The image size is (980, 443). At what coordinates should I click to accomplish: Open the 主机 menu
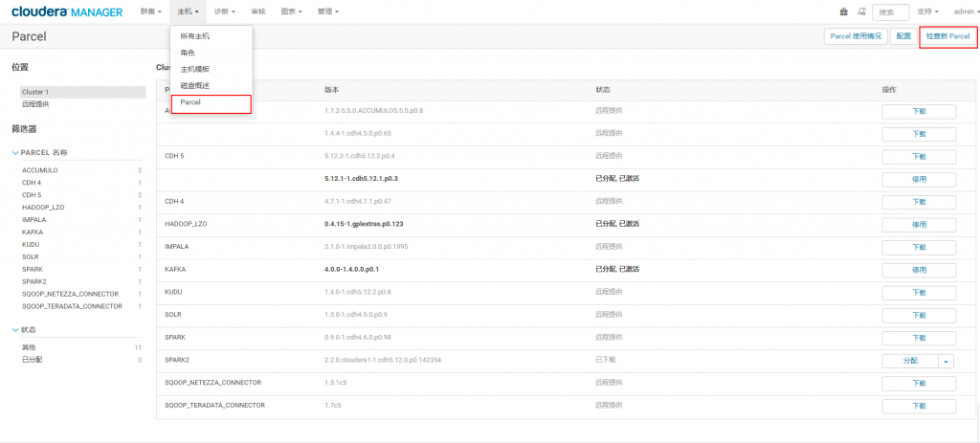(189, 11)
